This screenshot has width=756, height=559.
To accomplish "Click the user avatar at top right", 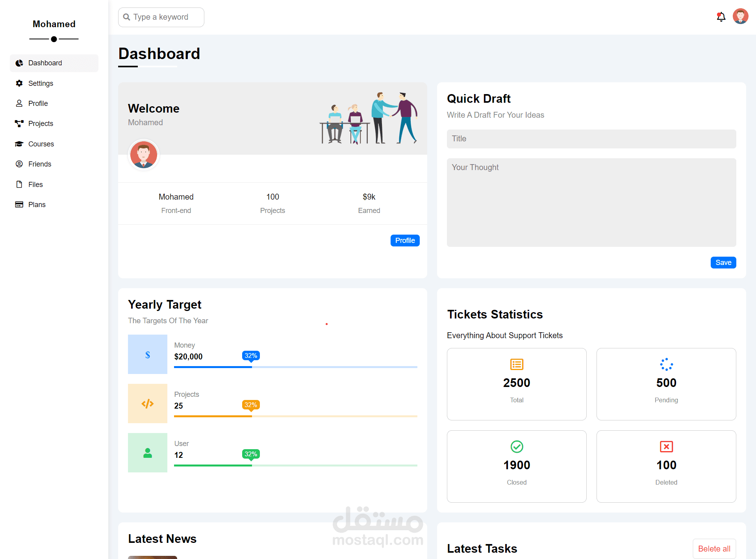I will point(741,16).
